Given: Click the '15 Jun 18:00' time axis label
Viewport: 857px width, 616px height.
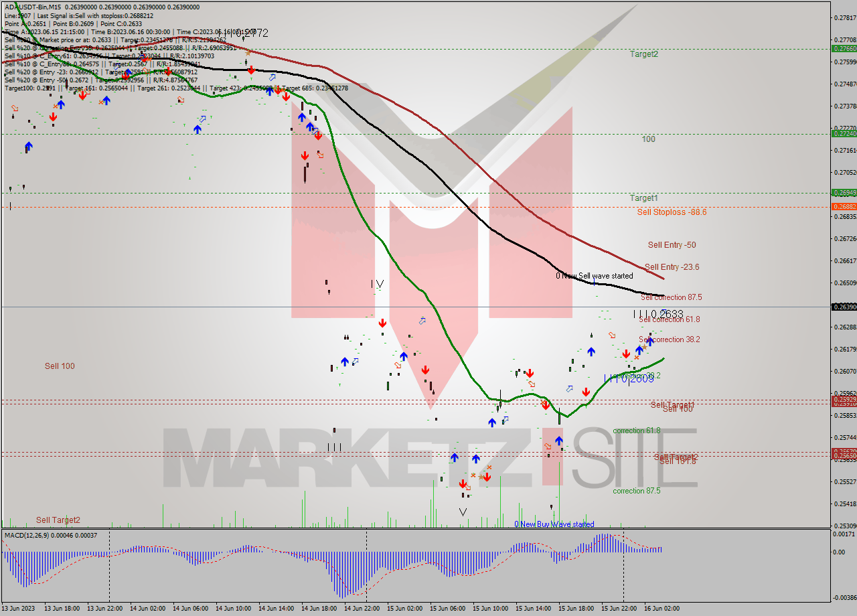Looking at the screenshot, I should click(x=576, y=609).
